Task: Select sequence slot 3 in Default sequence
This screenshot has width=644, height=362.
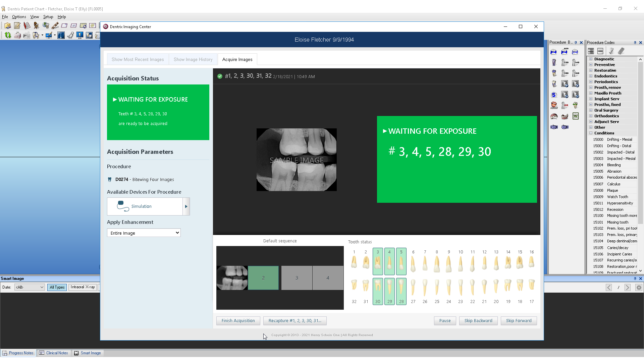Action: pyautogui.click(x=297, y=278)
